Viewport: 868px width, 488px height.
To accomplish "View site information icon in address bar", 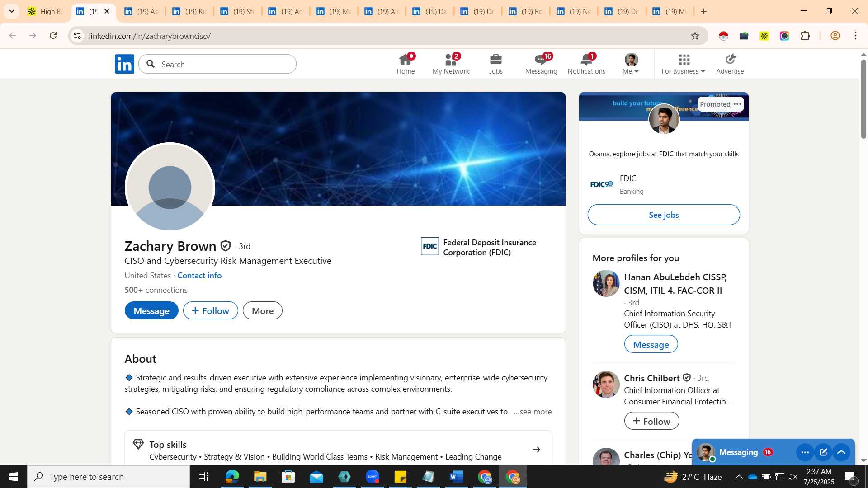I will [x=77, y=36].
